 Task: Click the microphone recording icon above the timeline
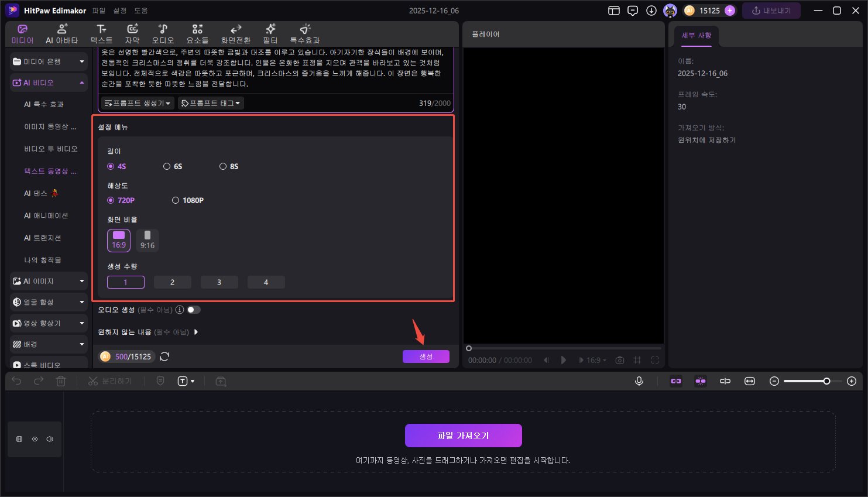coord(639,381)
